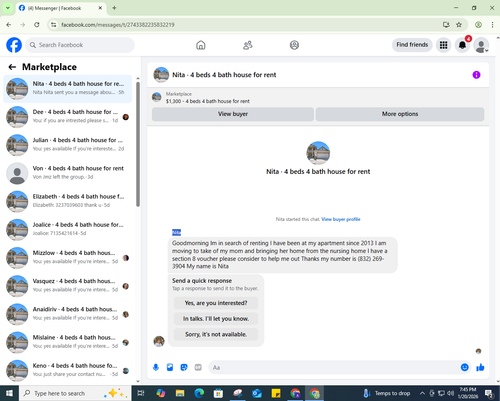
Task: Open conversation information purple icon
Action: click(476, 75)
